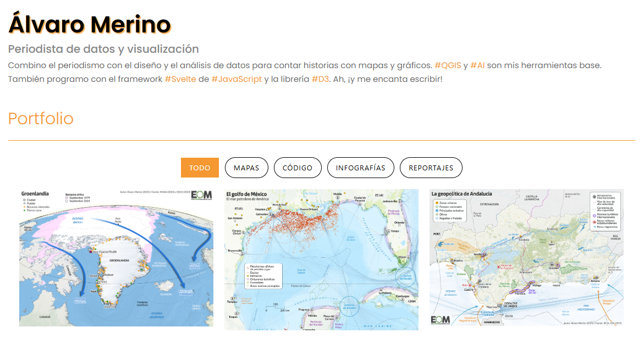Click the Portfolio section heading
Viewport: 644px width, 338px height.
tap(41, 119)
